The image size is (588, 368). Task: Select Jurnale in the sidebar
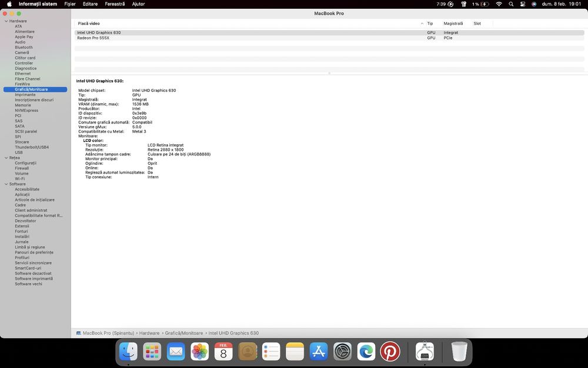(21, 242)
